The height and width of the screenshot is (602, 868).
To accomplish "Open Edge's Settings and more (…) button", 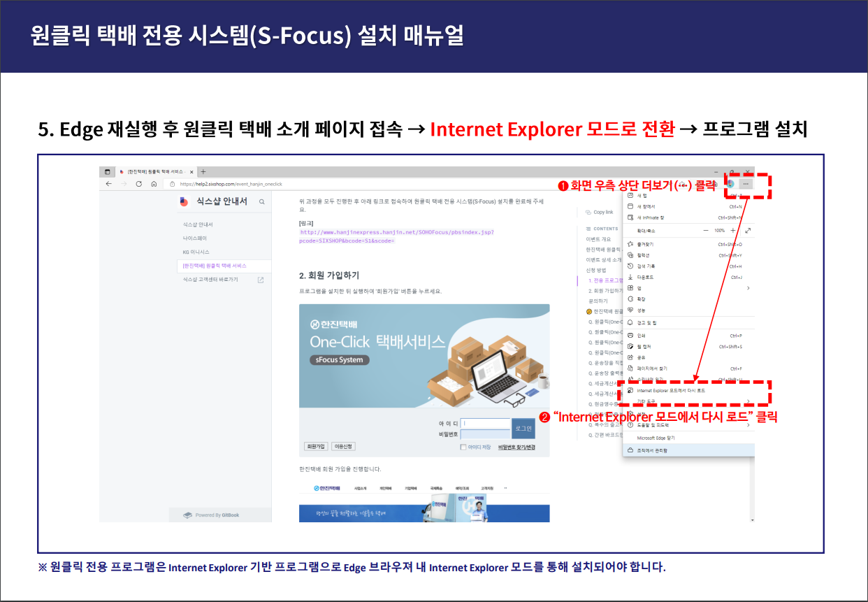I will (746, 183).
